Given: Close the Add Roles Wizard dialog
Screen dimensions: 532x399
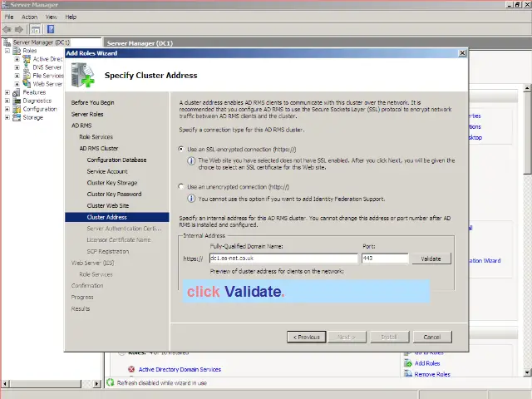Looking at the screenshot, I should point(462,53).
